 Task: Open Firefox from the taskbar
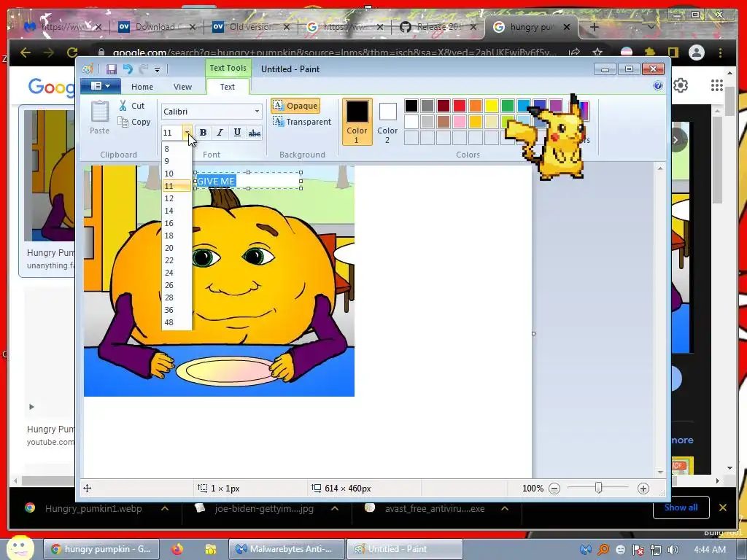(177, 549)
